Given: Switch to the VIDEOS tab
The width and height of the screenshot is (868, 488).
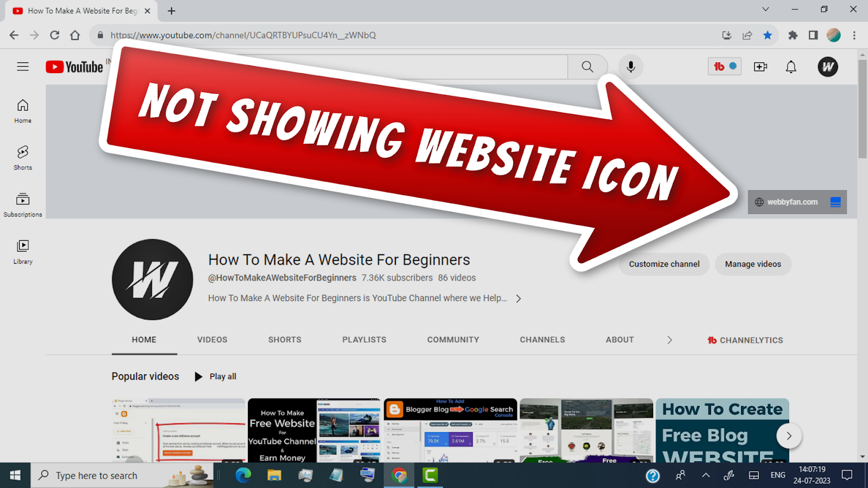Looking at the screenshot, I should [x=212, y=340].
